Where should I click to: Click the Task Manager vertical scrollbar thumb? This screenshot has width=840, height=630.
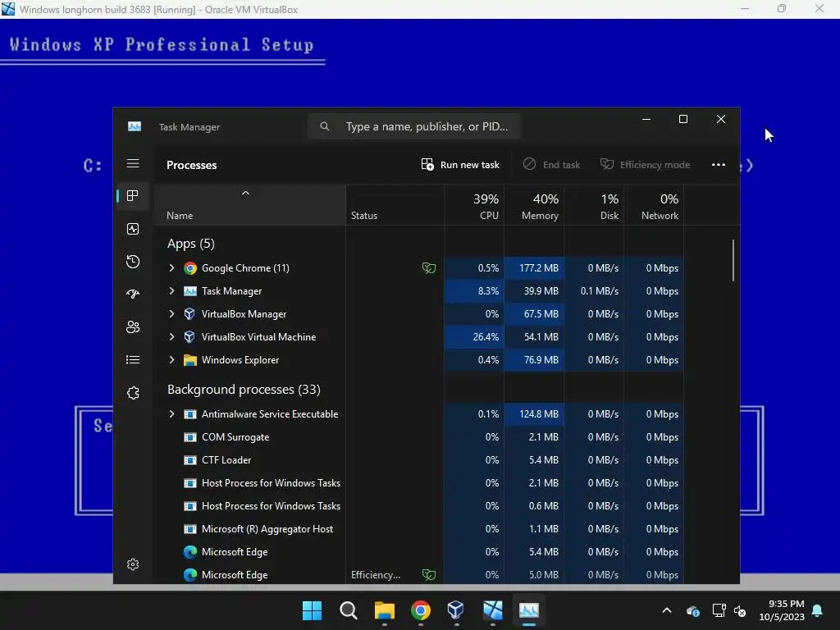point(733,260)
